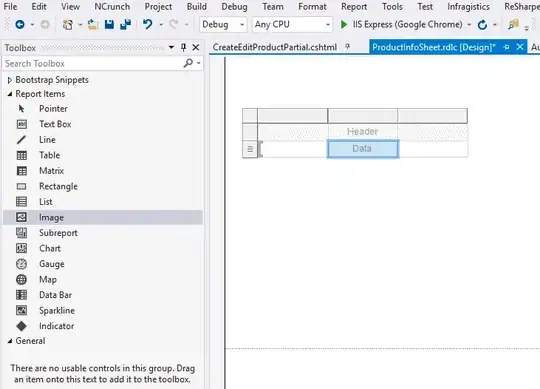Screen dimensions: 540x389
Task: Toggle the Toolbox auto-hide pin
Action: pyautogui.click(x=184, y=48)
